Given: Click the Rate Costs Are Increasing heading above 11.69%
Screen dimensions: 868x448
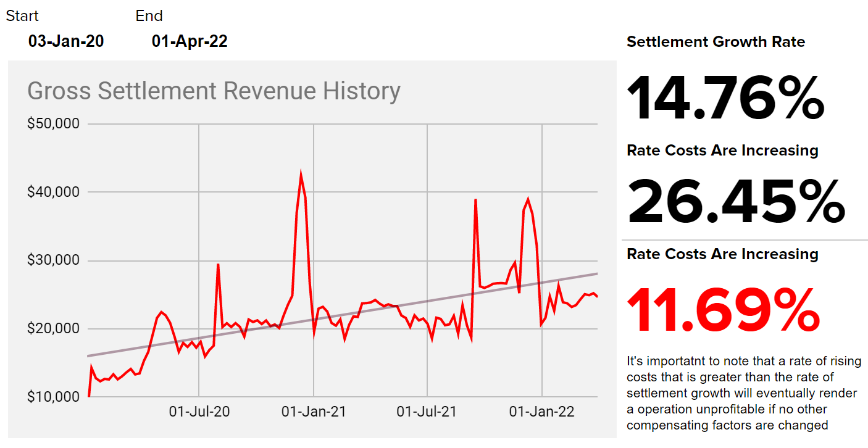Looking at the screenshot, I should pos(722,254).
